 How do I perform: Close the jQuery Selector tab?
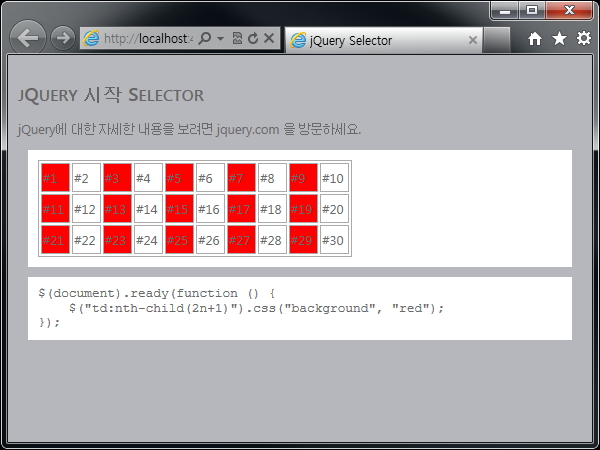473,40
